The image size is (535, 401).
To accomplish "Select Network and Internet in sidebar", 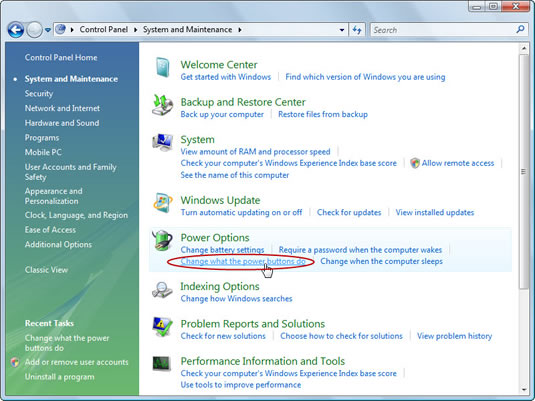I will pos(62,108).
